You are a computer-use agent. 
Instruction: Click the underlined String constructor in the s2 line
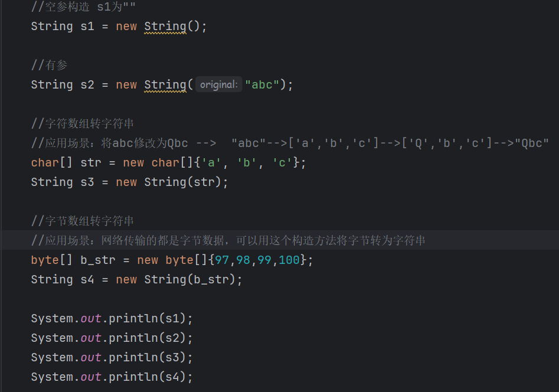point(165,85)
